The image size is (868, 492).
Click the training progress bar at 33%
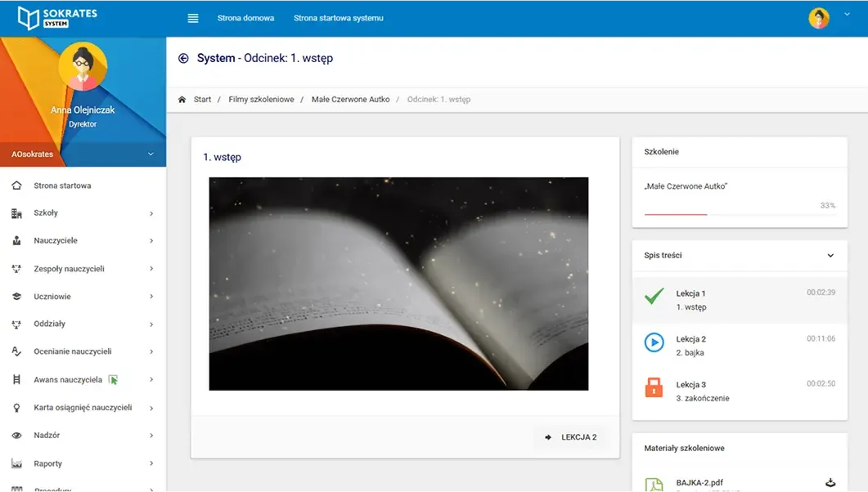point(740,214)
